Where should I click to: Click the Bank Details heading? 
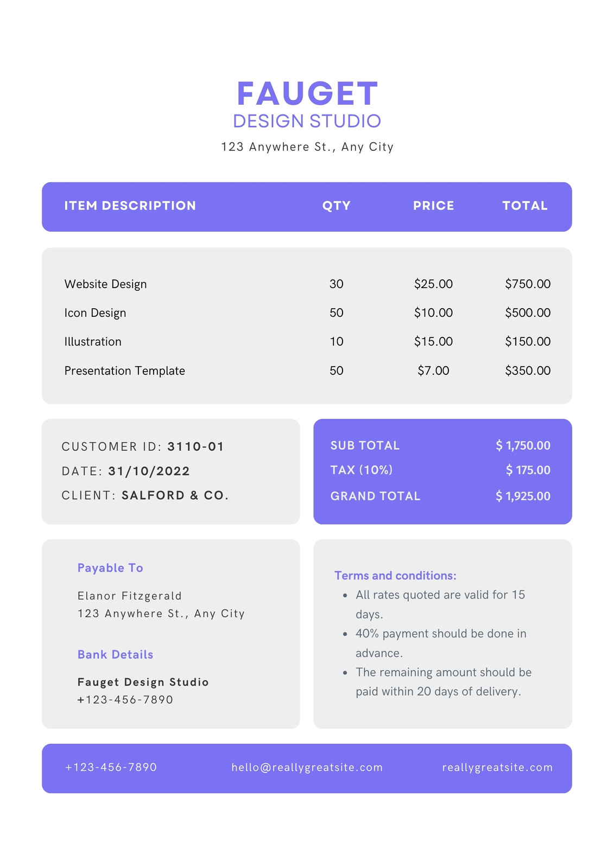point(115,654)
